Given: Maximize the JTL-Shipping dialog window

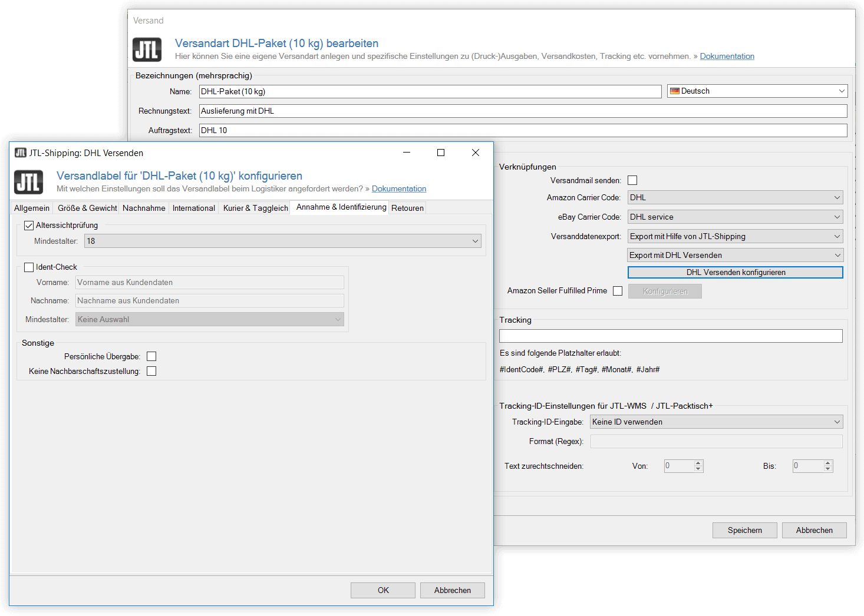Looking at the screenshot, I should click(x=440, y=153).
